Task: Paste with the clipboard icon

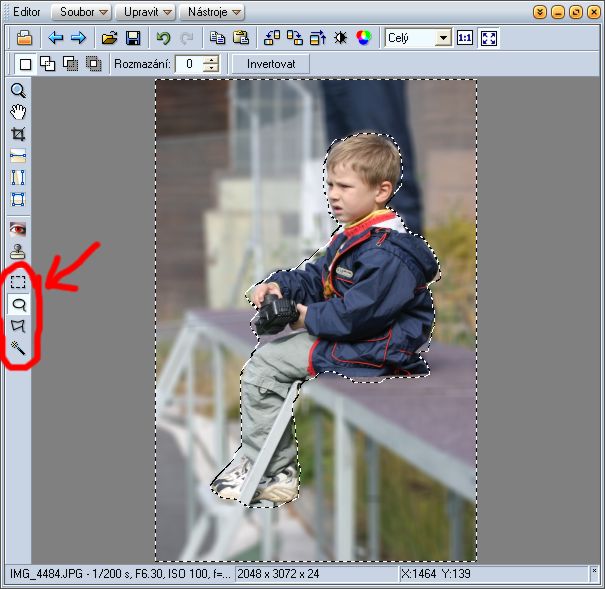Action: (241, 38)
